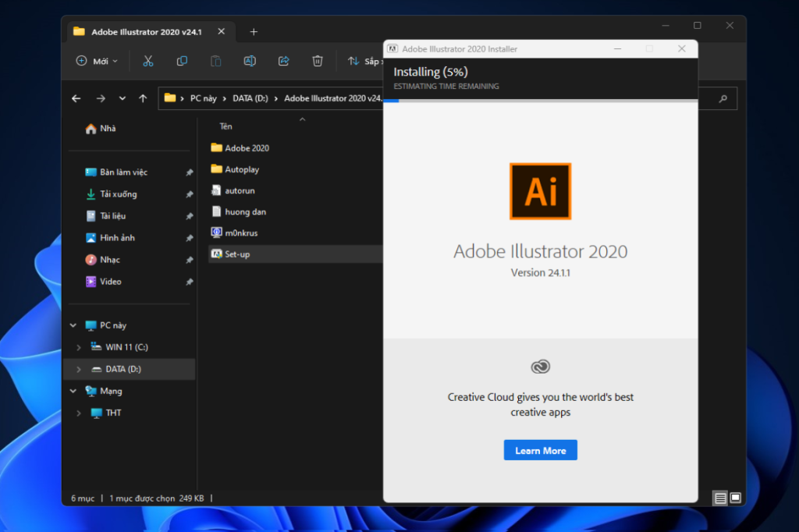Expand the WIN 11 (C:) drive node

[x=79, y=348]
